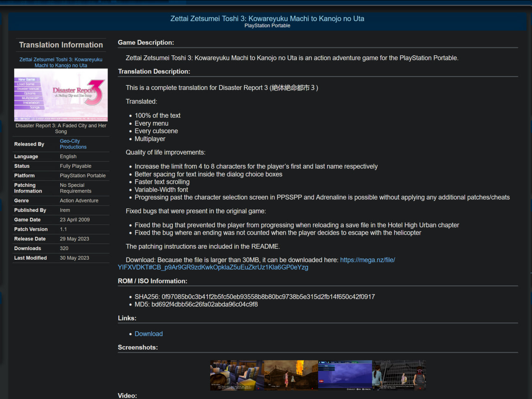
Task: Click the Download link under Links
Action: (x=148, y=334)
